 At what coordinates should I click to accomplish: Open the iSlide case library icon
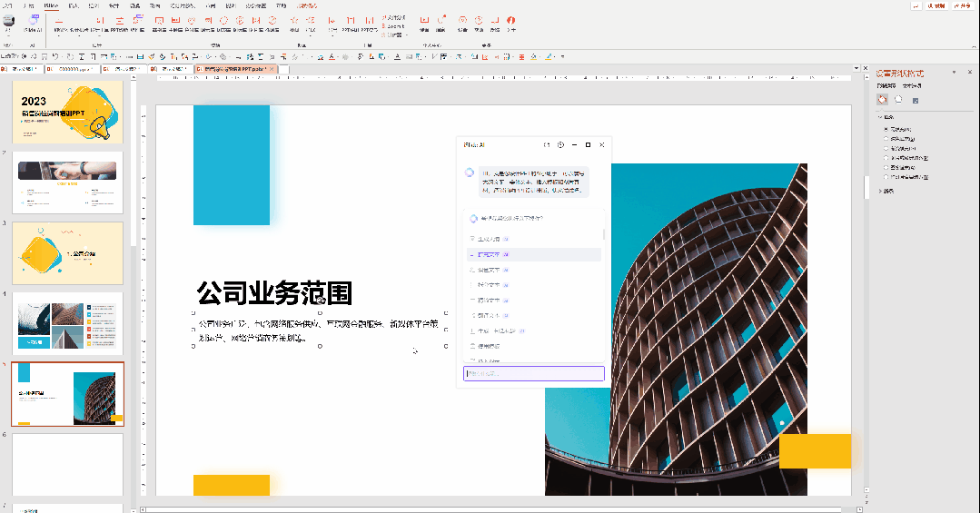(159, 23)
